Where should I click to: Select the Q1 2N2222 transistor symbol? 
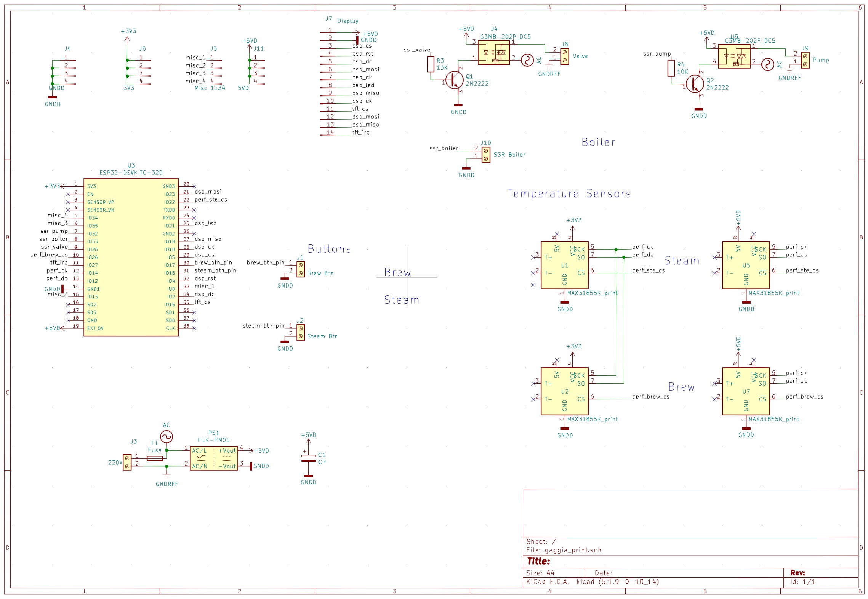click(454, 80)
